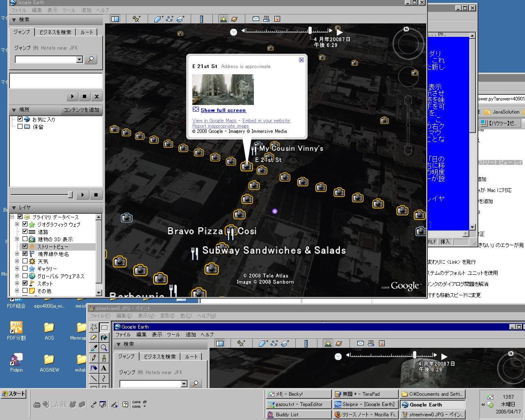525x420 pixels.
Task: Select the Pencil tool in Paint toolbox
Action: click(94, 358)
